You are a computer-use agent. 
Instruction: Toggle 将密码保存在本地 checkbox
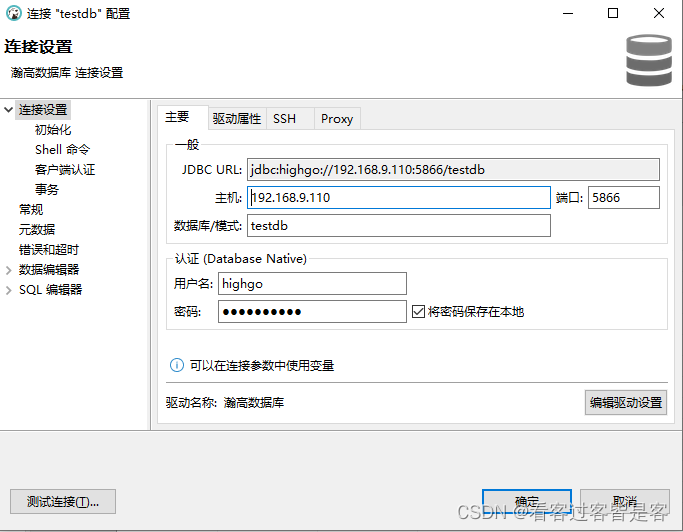pos(418,312)
